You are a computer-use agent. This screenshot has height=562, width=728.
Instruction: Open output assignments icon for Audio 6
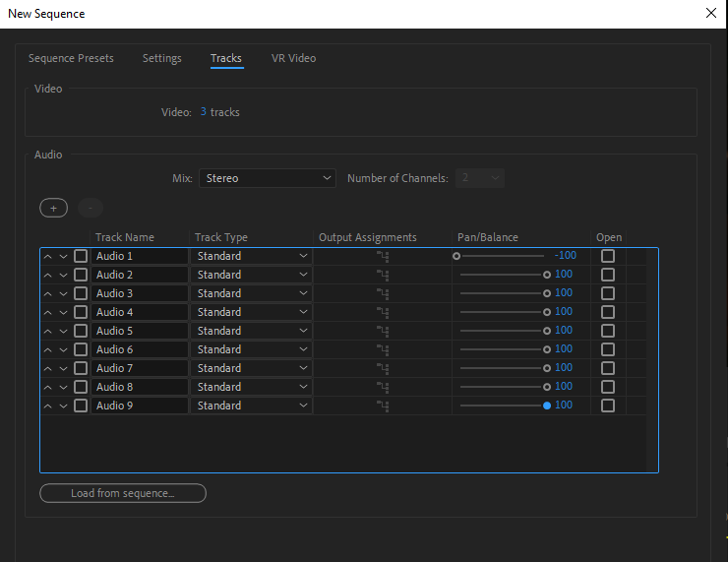point(383,349)
